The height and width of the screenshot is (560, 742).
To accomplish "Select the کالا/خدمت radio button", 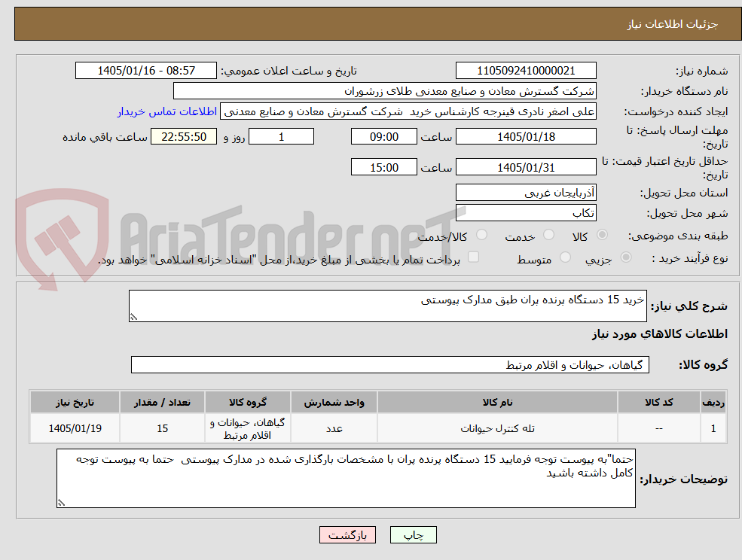I will [481, 235].
